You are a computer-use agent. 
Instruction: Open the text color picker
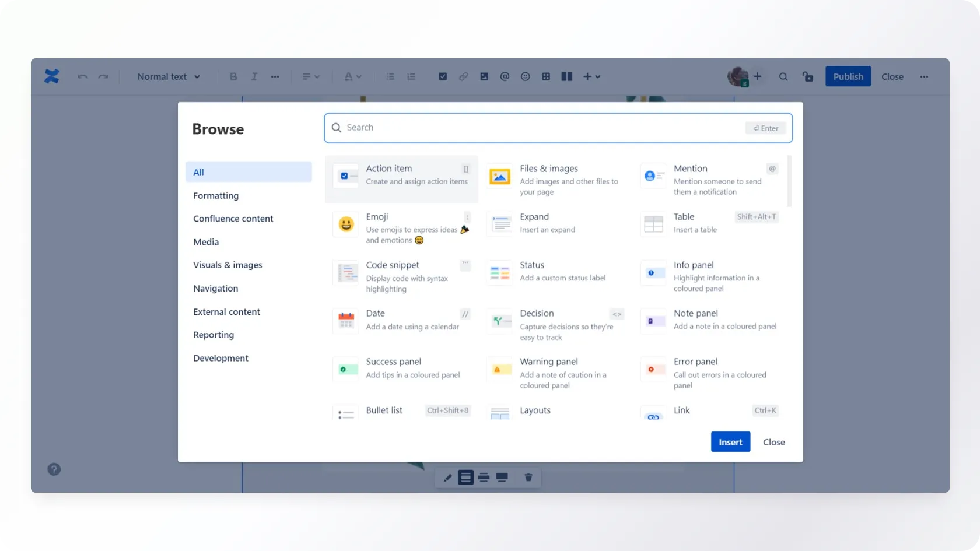coord(352,76)
